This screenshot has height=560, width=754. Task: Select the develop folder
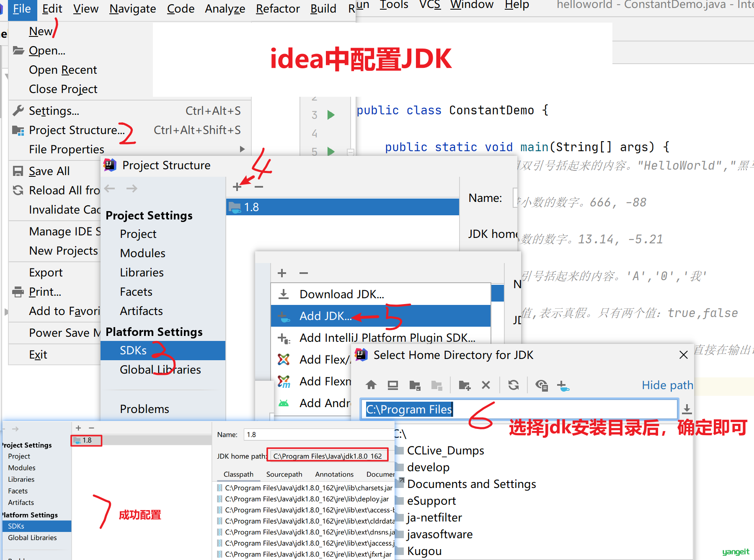pyautogui.click(x=428, y=467)
